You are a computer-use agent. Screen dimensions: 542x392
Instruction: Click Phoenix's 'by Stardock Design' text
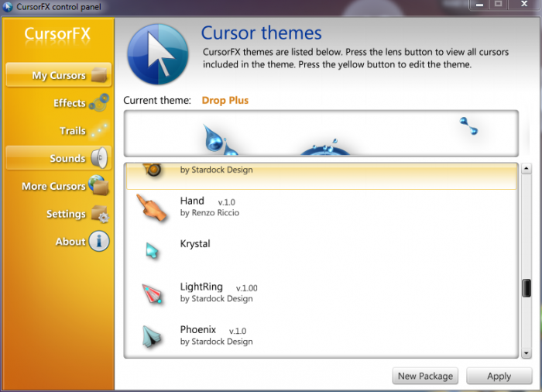[x=216, y=342]
